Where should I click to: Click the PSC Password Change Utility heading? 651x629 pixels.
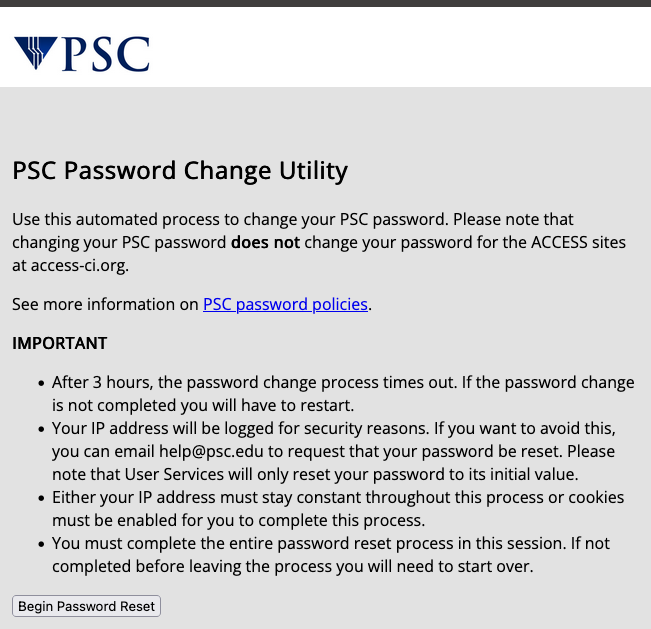(180, 171)
